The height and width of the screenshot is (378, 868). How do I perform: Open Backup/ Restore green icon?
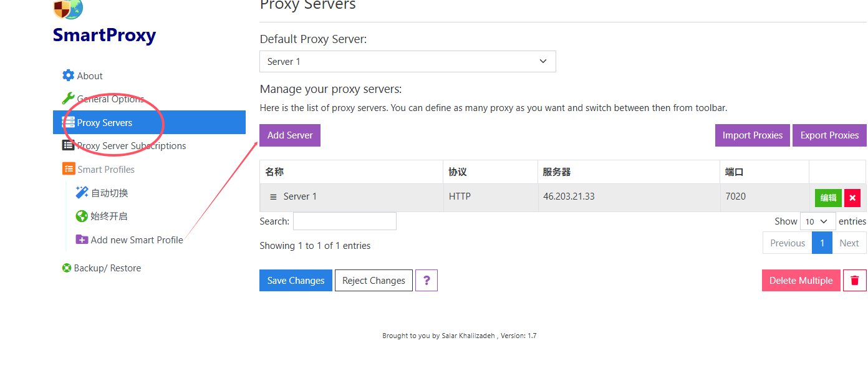point(67,268)
